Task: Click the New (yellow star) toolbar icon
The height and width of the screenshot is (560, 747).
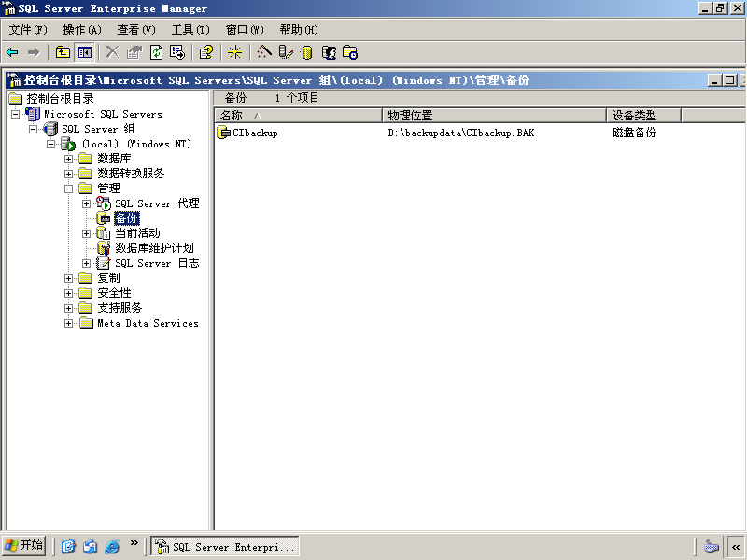Action: 235,52
